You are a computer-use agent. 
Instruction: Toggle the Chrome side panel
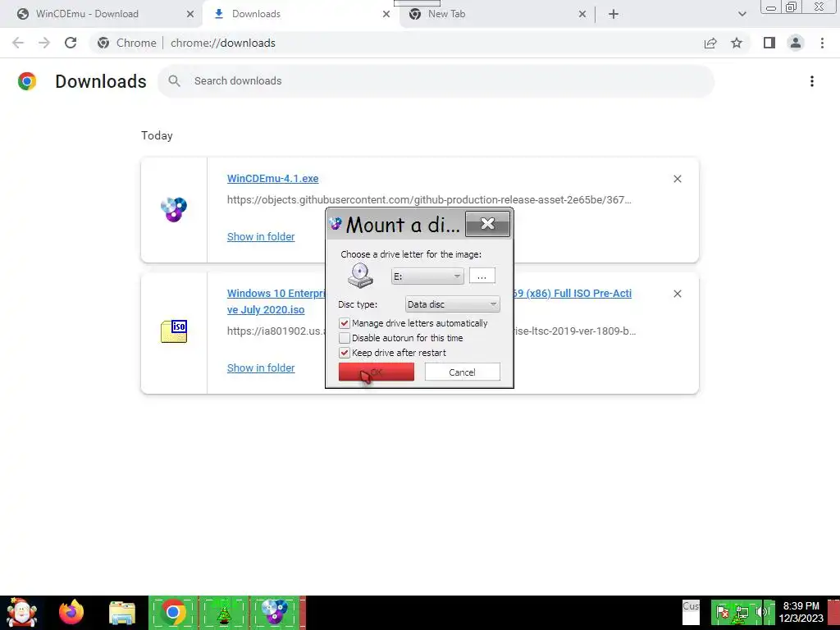[769, 43]
